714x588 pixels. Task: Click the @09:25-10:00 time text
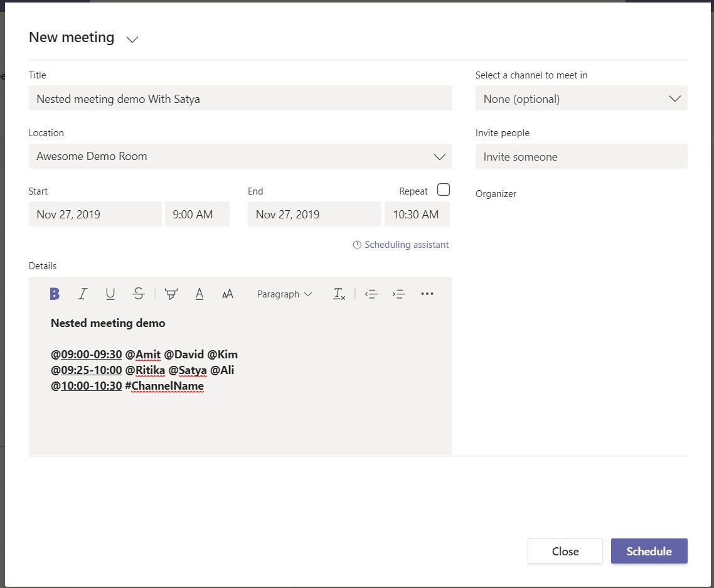(87, 370)
